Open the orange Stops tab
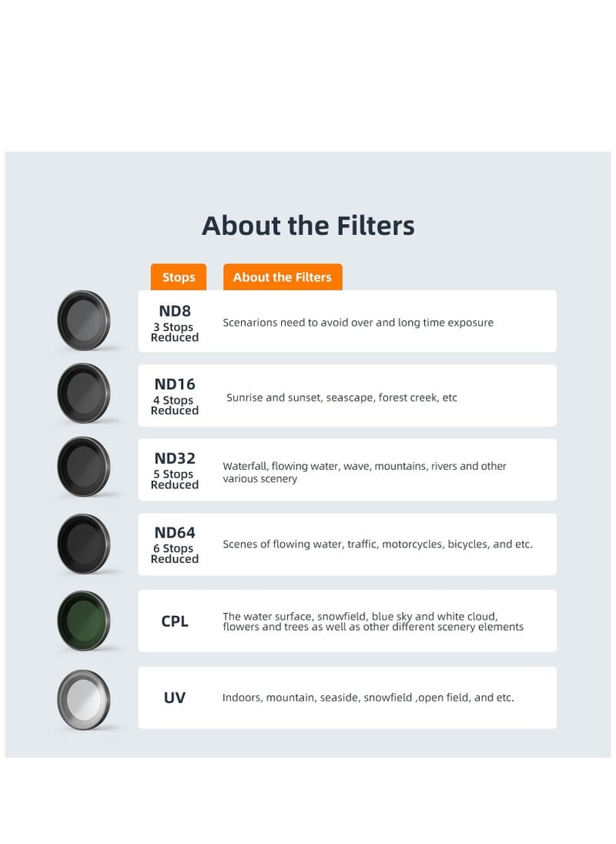The height and width of the screenshot is (844, 616). [179, 277]
